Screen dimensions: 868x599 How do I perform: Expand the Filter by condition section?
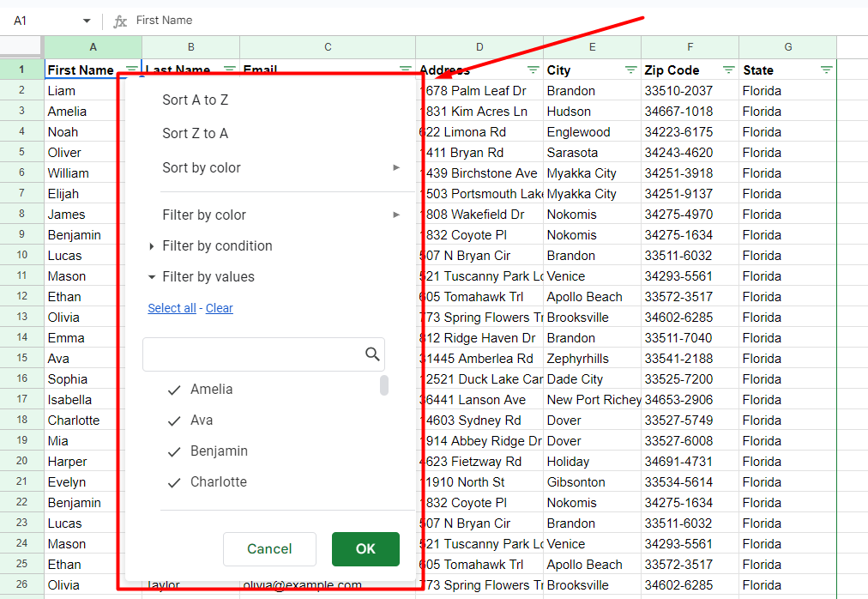[x=152, y=246]
